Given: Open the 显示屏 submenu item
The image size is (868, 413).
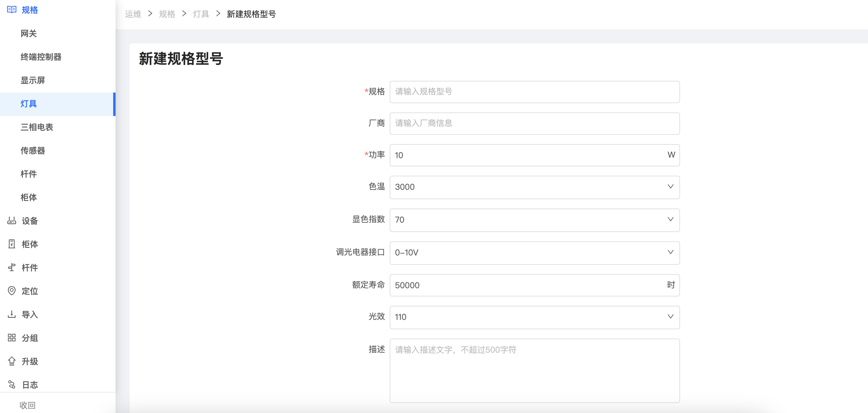Looking at the screenshot, I should (33, 80).
